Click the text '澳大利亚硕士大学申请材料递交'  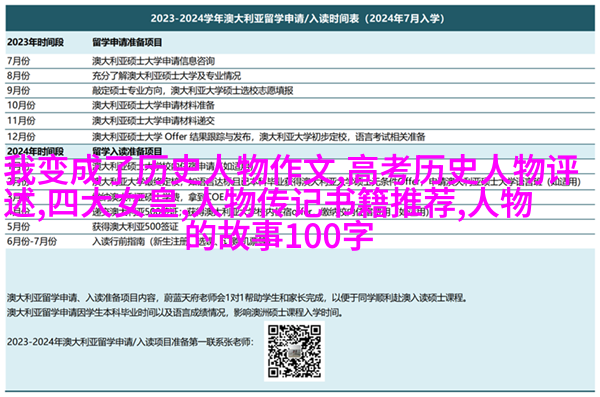153,121
